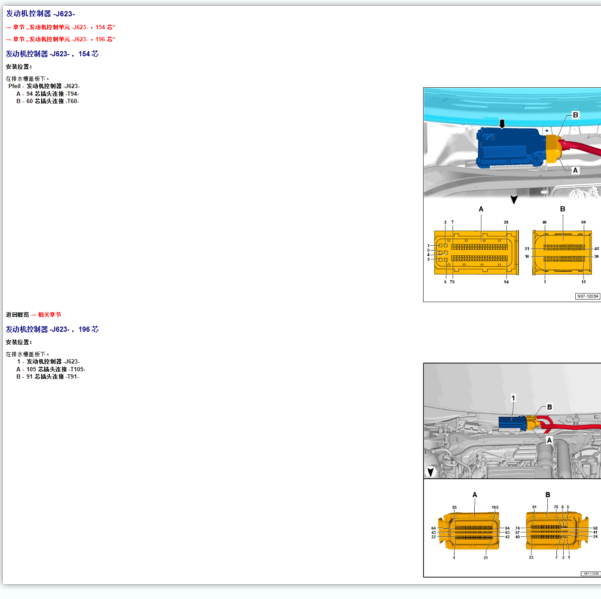Click heading 发动机控制器 -J623-, 196 芯

(52, 329)
